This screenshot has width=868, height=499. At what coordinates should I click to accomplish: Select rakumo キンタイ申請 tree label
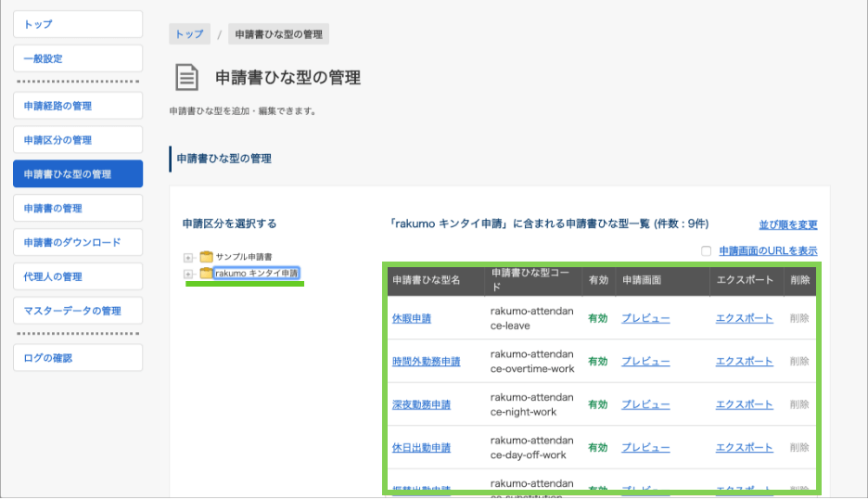(x=256, y=273)
